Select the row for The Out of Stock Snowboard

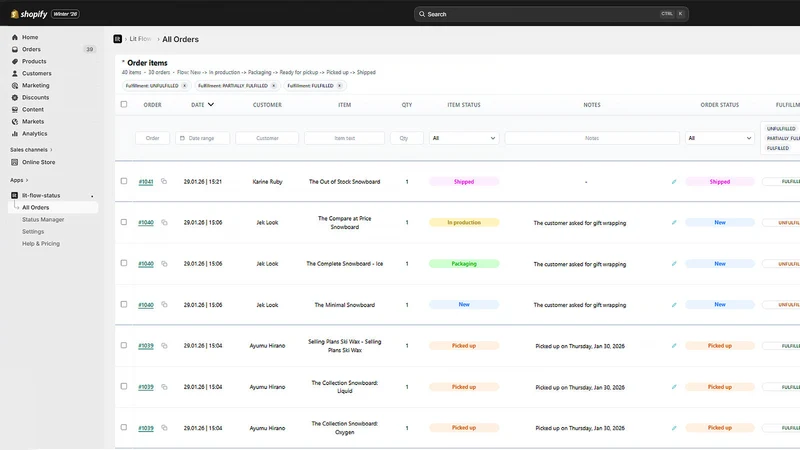(x=124, y=181)
